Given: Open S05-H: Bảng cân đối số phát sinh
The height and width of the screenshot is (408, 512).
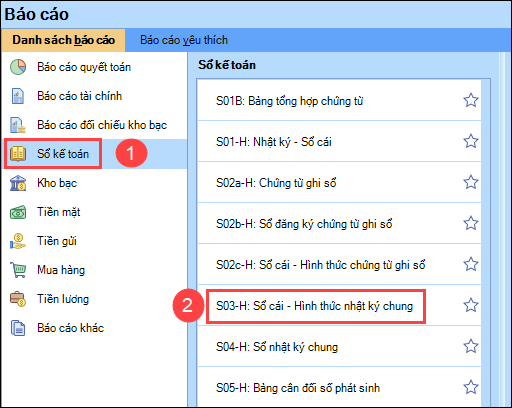Looking at the screenshot, I should [339, 387].
